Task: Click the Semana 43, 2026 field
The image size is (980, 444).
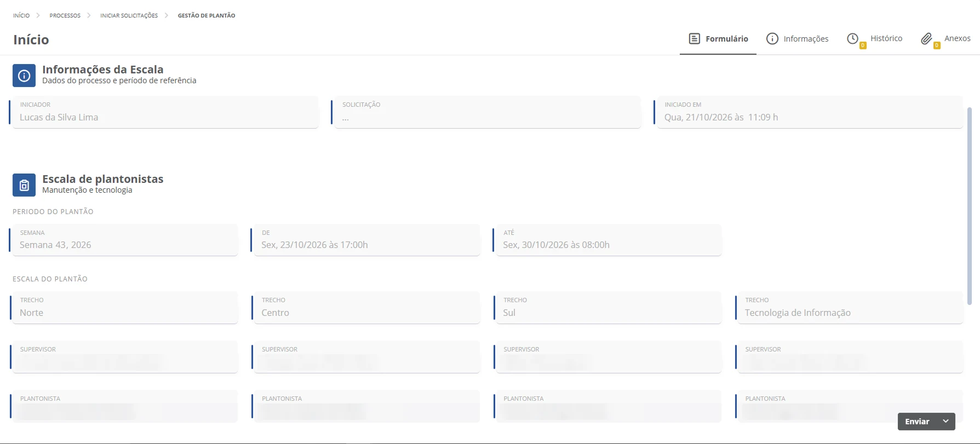Action: [124, 240]
